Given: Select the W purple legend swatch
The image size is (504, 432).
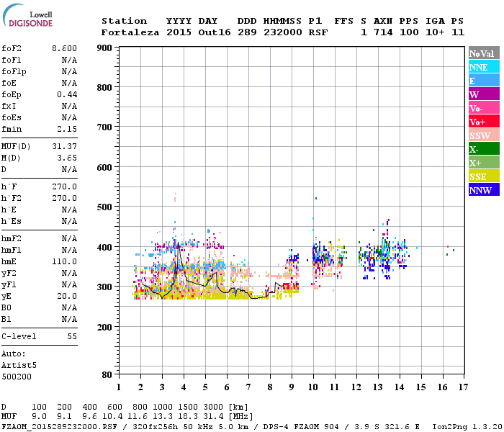Looking at the screenshot, I should tap(484, 94).
